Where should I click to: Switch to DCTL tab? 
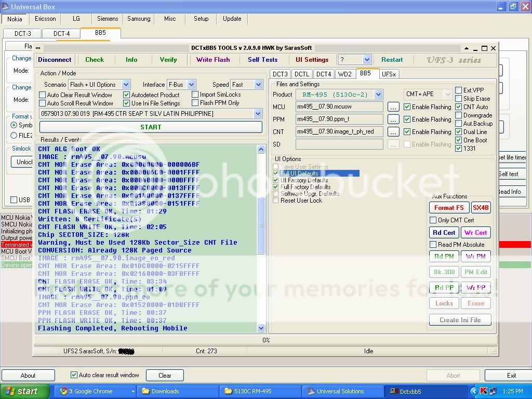pyautogui.click(x=302, y=74)
